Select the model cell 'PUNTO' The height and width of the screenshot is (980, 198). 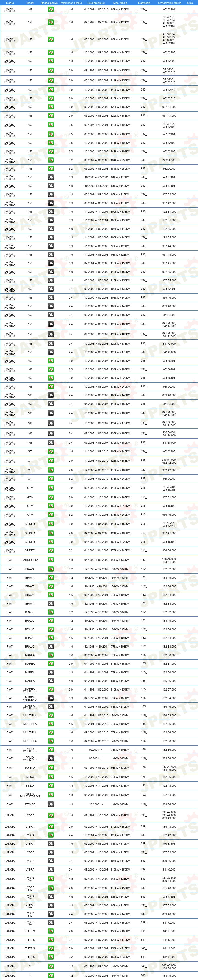click(30, 767)
